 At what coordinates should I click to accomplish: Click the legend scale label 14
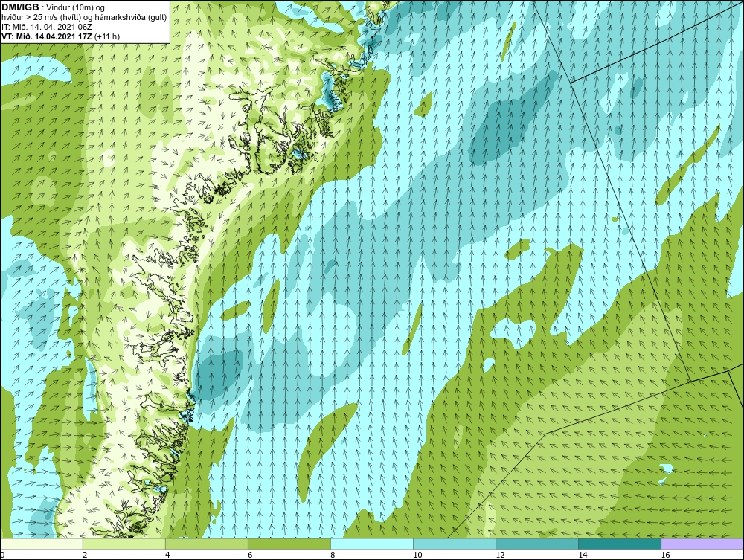click(583, 555)
